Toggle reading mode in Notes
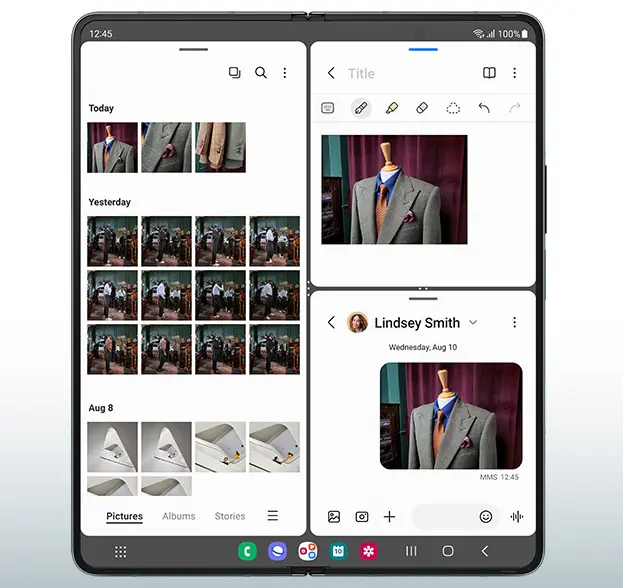Image resolution: width=623 pixels, height=588 pixels. 489,73
